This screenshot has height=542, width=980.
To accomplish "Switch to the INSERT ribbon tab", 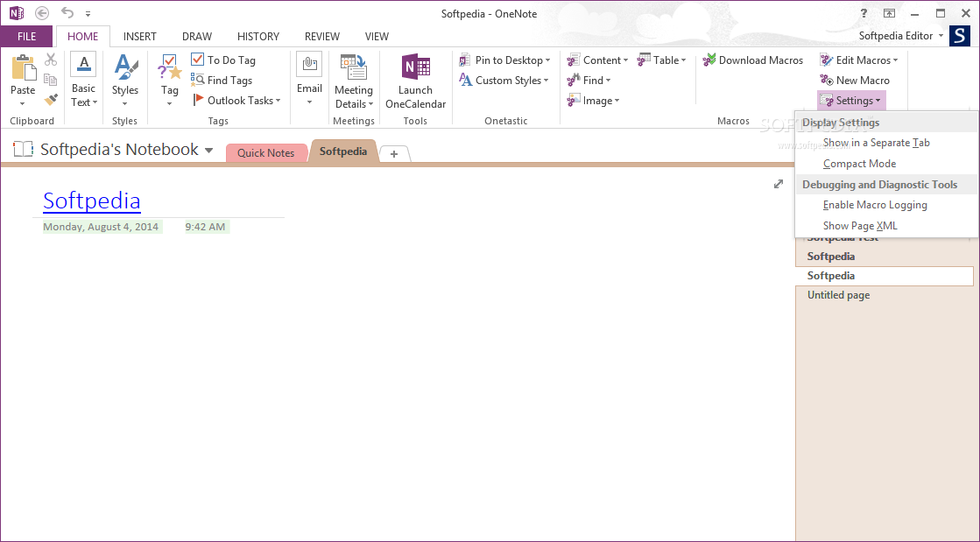I will click(140, 36).
